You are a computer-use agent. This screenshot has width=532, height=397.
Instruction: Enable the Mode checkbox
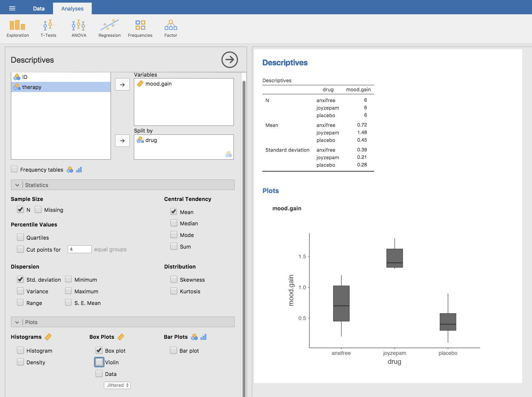(x=174, y=235)
